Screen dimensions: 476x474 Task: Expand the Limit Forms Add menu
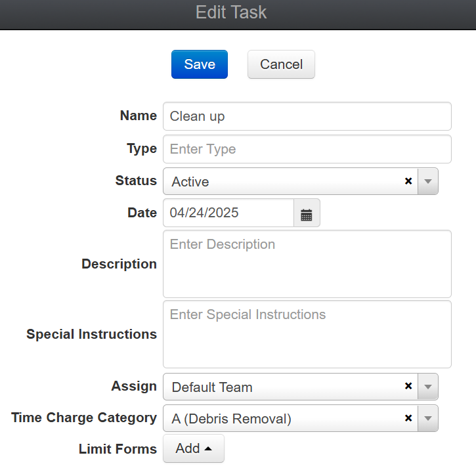194,448
